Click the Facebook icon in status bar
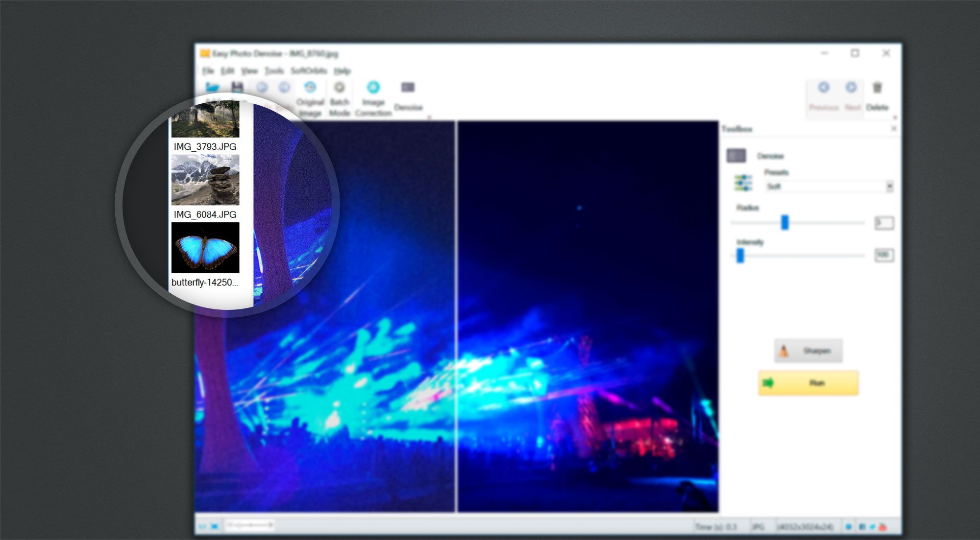Screen dimensions: 980x540 pos(862,527)
